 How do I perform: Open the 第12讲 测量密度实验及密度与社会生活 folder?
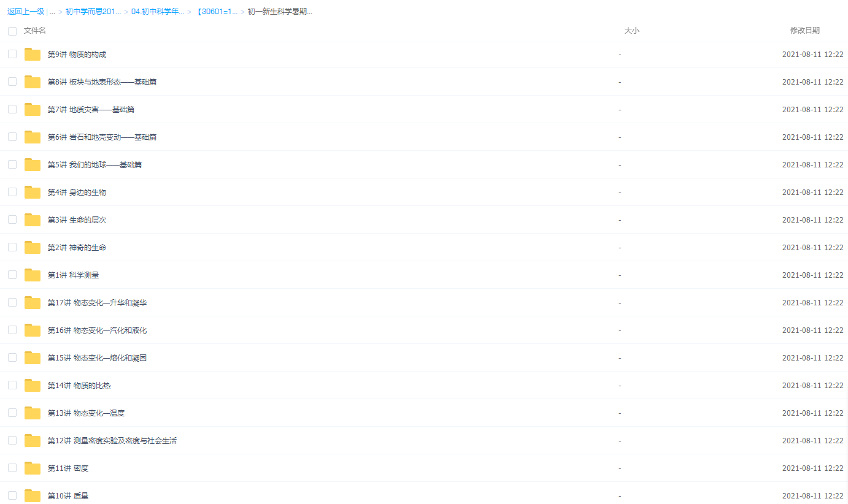click(x=112, y=441)
